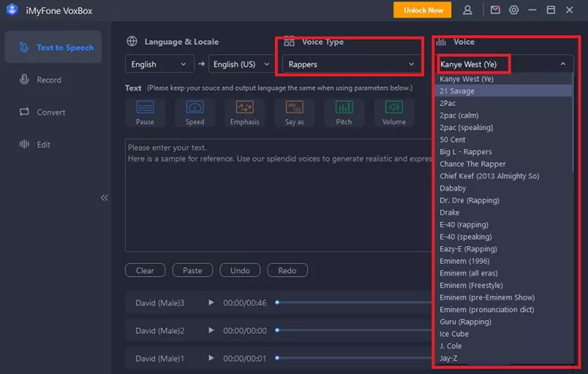588x374 pixels.
Task: Select 21 Savage voice
Action: pyautogui.click(x=504, y=91)
